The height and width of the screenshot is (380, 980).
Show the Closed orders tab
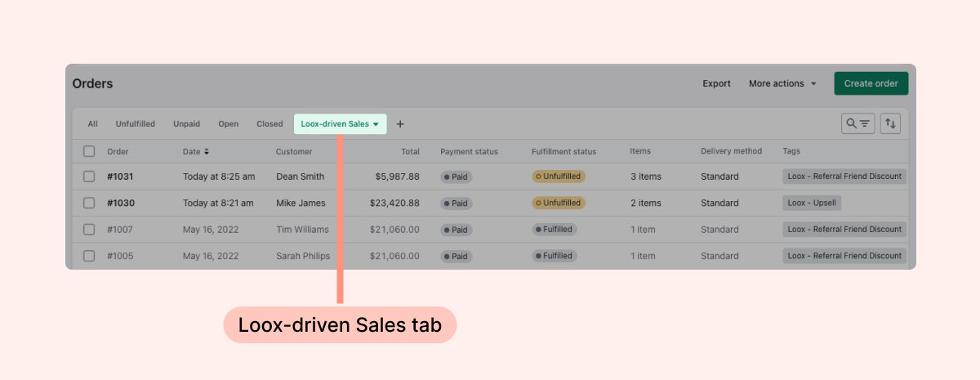pos(269,124)
